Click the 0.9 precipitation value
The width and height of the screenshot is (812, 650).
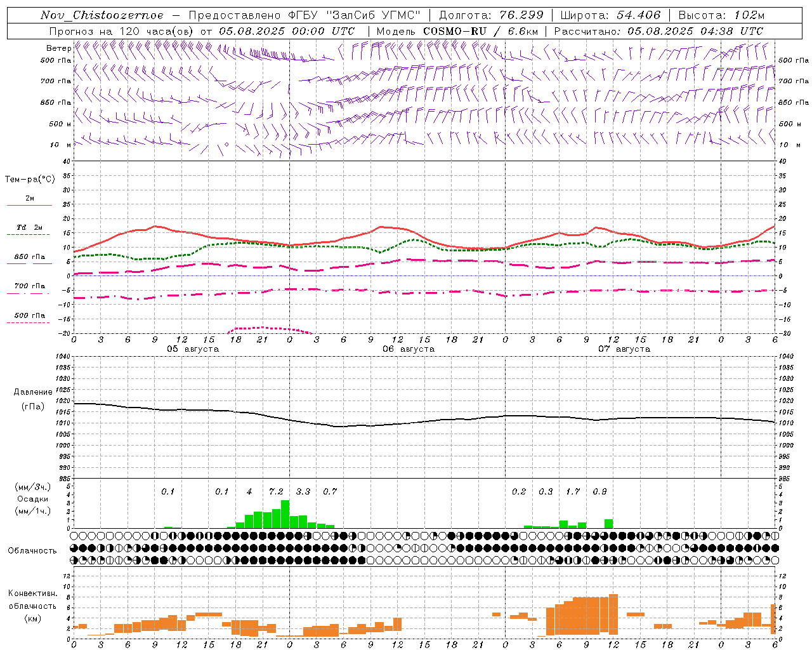coord(599,491)
